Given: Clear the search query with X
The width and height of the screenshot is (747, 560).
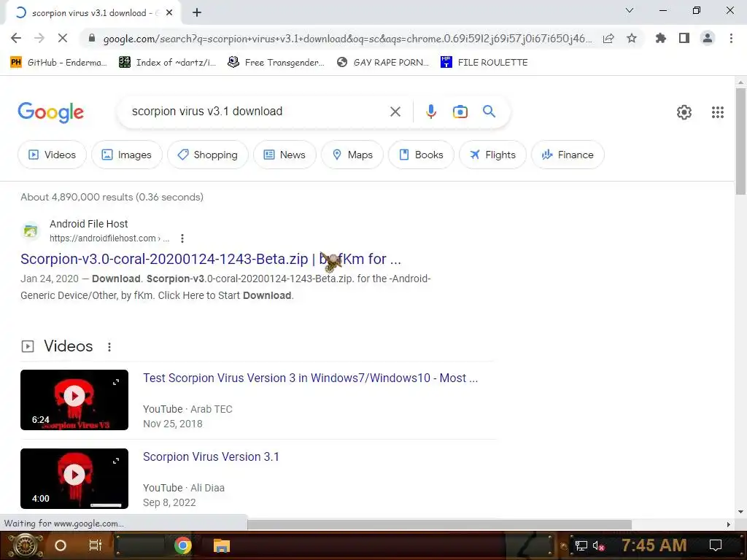Looking at the screenshot, I should 395,112.
